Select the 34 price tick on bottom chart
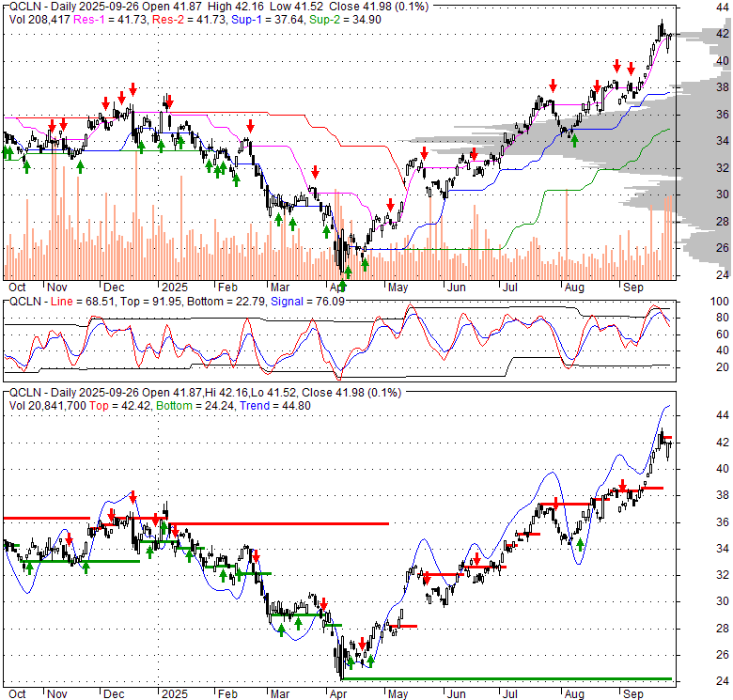The image size is (733, 700). point(722,548)
